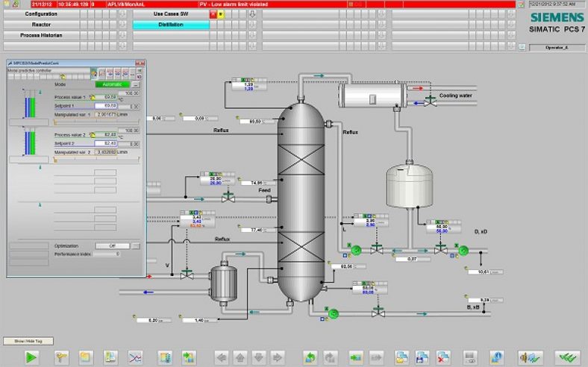Expand the down arrow next to Use Cases SW
The image size is (588, 367).
click(x=251, y=14)
